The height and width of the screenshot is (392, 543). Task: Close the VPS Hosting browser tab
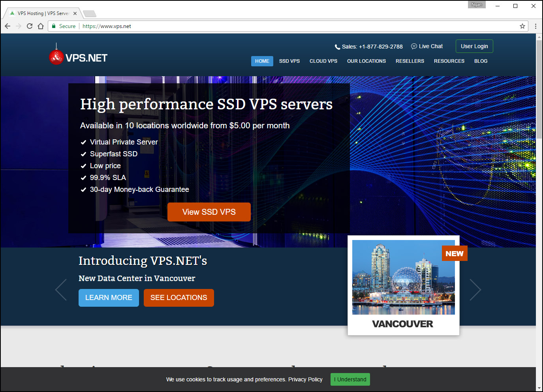point(75,13)
